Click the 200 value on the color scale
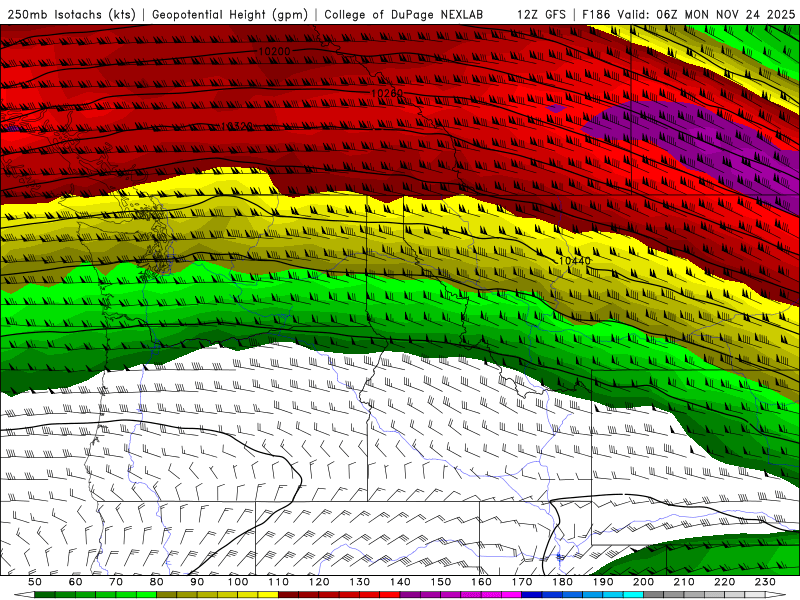Viewport: 800px width, 600px height. tap(643, 582)
